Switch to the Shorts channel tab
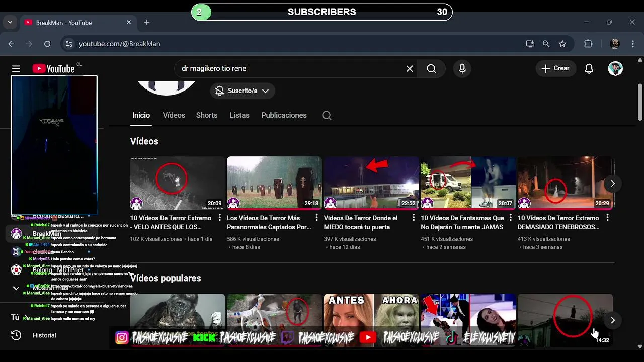Viewport: 644px width, 362px height. point(207,115)
